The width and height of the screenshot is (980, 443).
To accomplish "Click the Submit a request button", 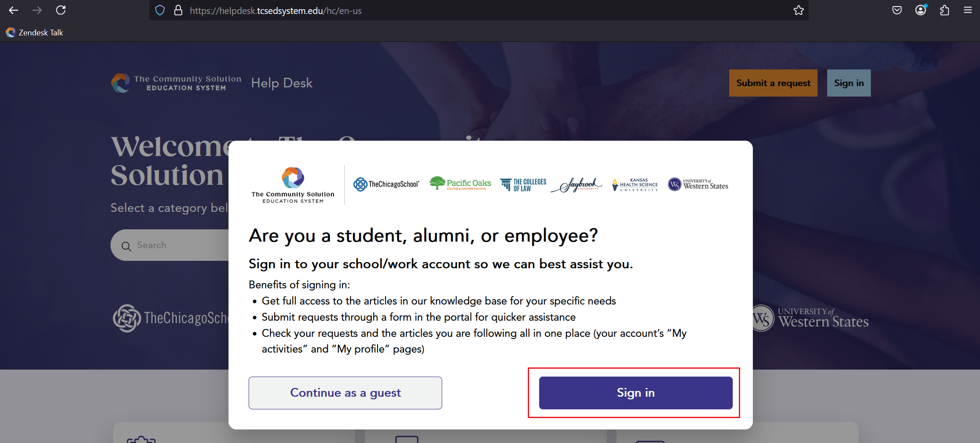I will pyautogui.click(x=773, y=83).
